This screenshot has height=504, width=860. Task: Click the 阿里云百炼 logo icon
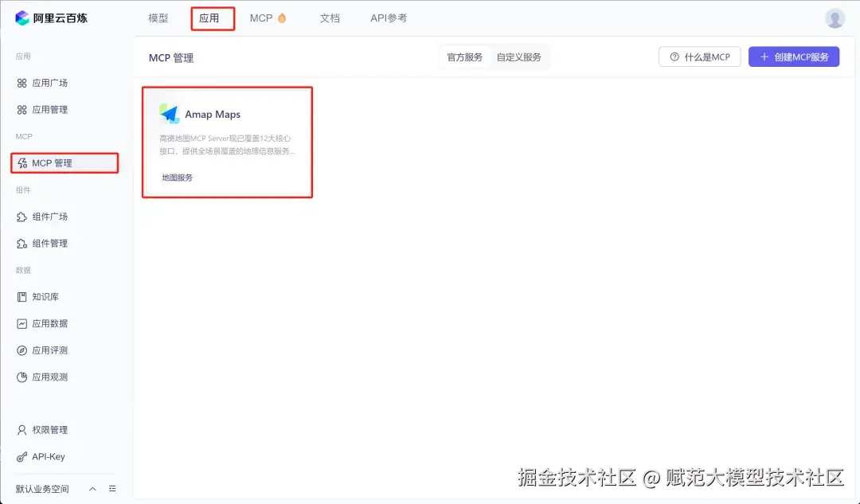click(22, 18)
